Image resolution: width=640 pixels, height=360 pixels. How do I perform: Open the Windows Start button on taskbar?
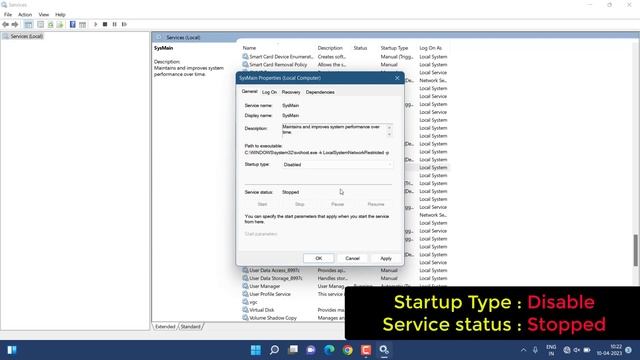tap(256, 350)
